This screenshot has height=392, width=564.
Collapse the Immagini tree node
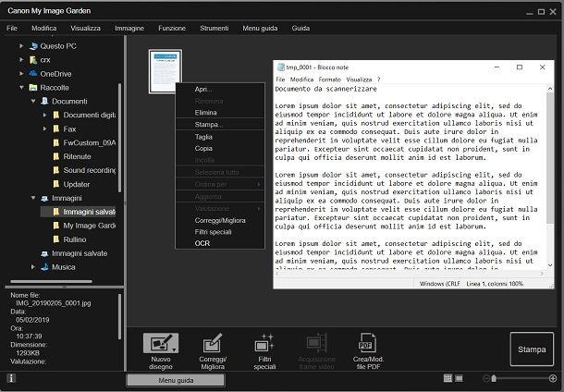coord(33,198)
